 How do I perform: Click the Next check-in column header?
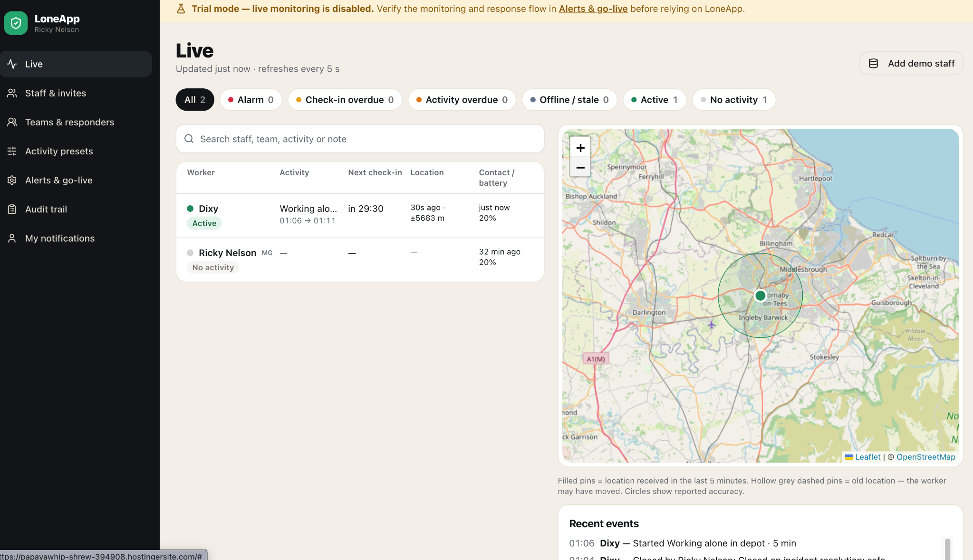point(375,172)
